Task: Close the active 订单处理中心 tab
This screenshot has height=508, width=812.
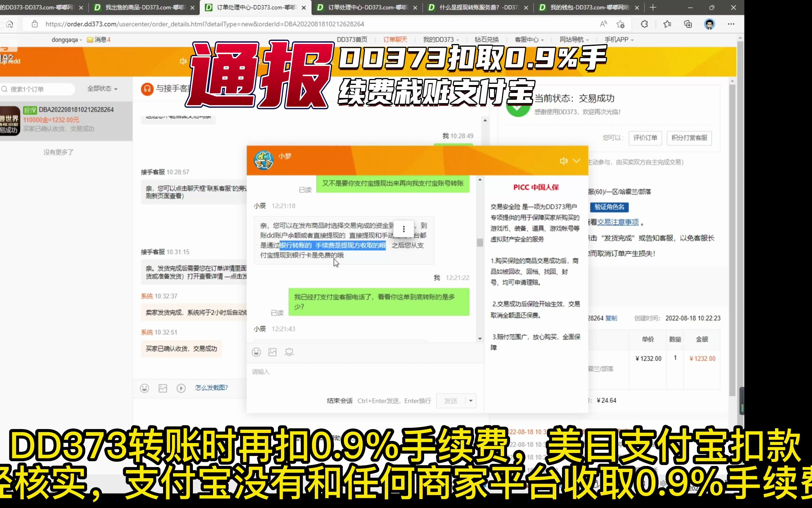Action: pyautogui.click(x=304, y=7)
